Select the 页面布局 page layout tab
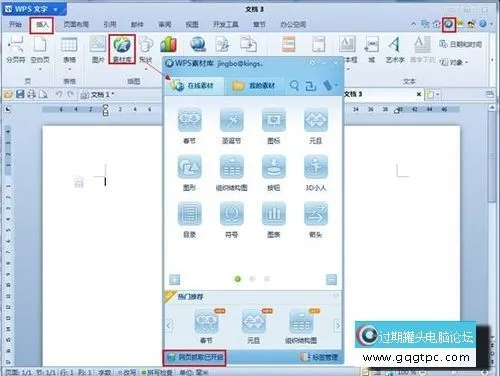This screenshot has height=376, width=500. (76, 24)
